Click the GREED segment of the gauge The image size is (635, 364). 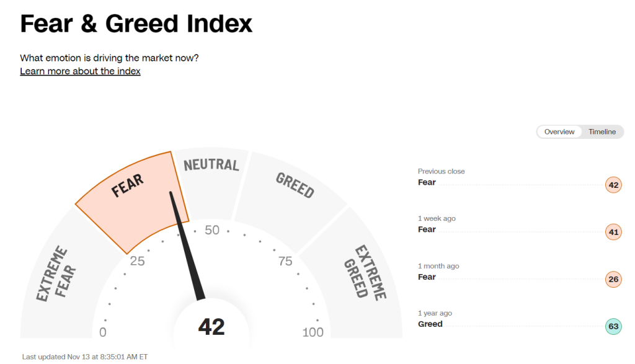click(295, 185)
